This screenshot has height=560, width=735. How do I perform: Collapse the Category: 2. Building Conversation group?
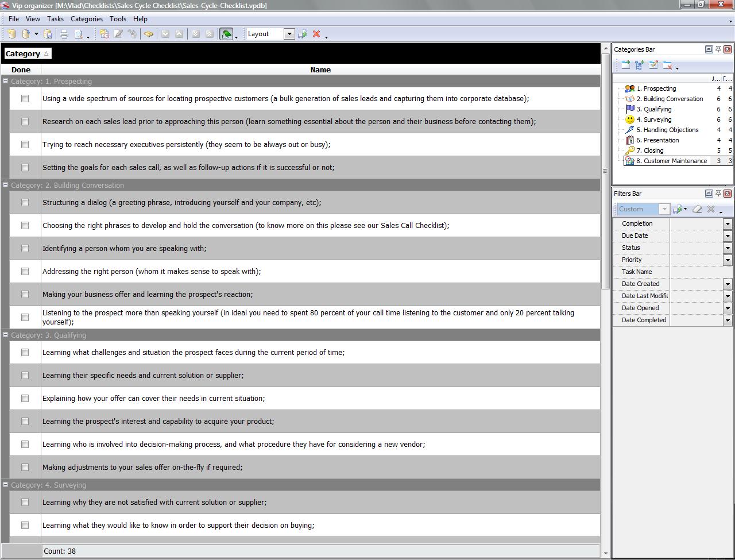(5, 185)
